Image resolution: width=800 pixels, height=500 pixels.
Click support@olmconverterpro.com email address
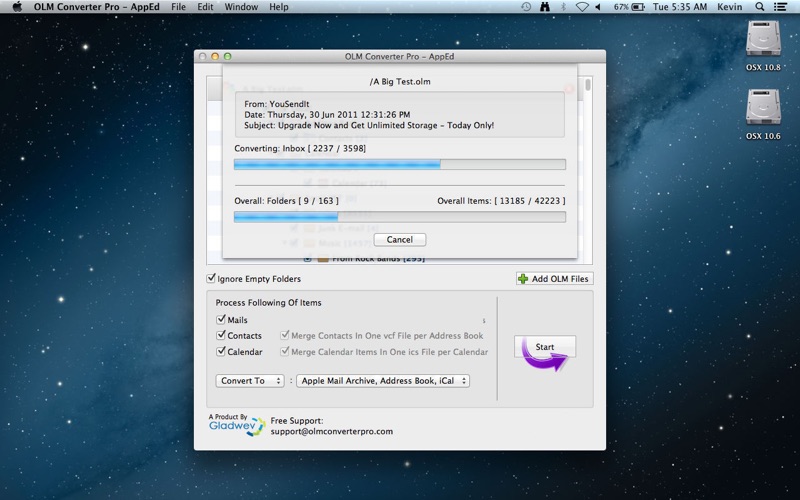coord(332,431)
